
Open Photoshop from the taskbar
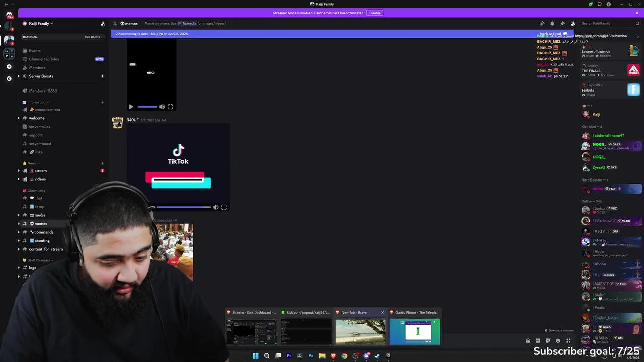(x=311, y=356)
